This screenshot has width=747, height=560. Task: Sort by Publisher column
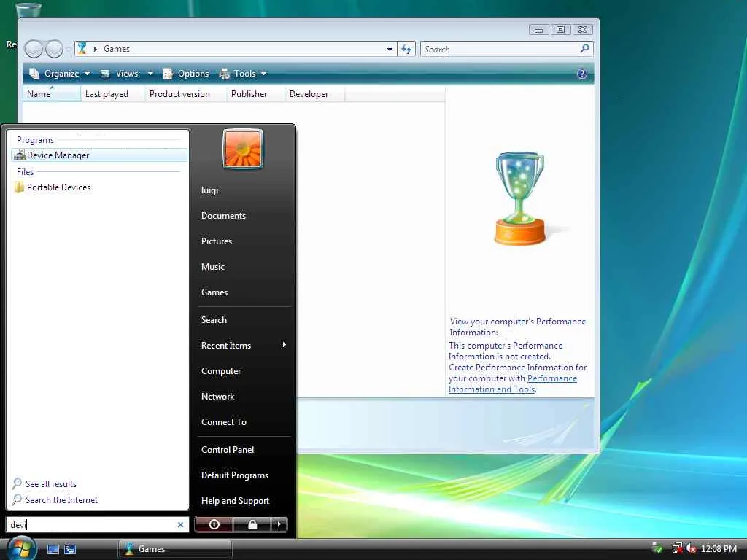(x=255, y=94)
